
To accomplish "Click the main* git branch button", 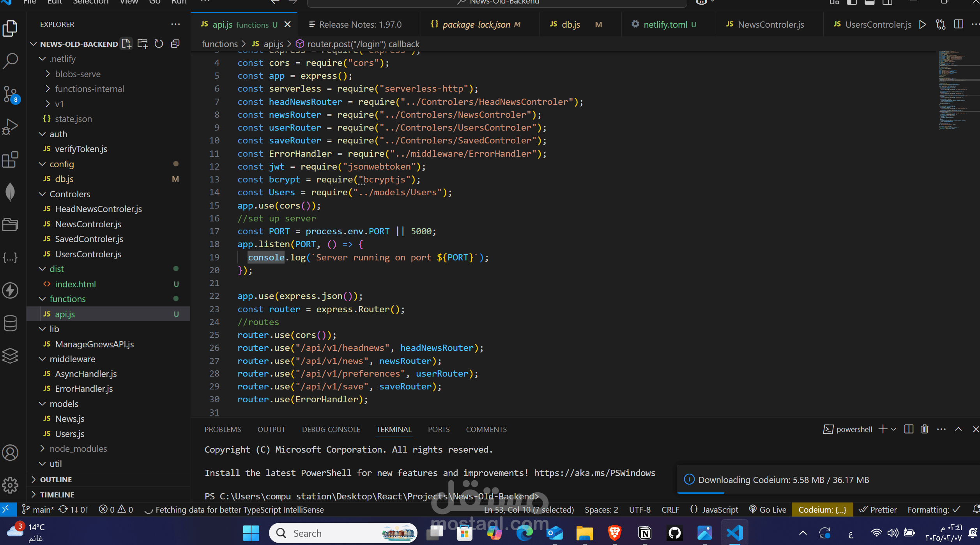I will (38, 510).
